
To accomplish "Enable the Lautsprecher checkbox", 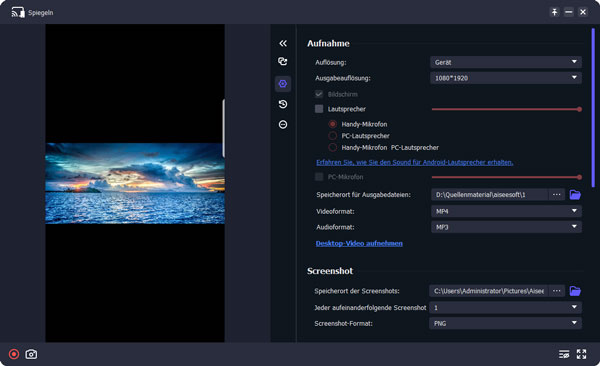I will point(319,109).
